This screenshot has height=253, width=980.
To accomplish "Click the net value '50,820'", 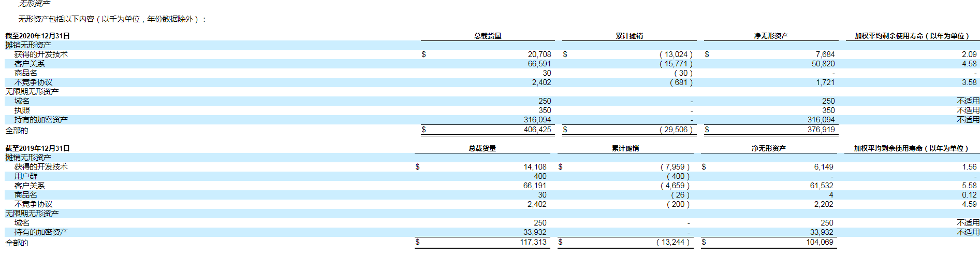I will click(x=823, y=64).
